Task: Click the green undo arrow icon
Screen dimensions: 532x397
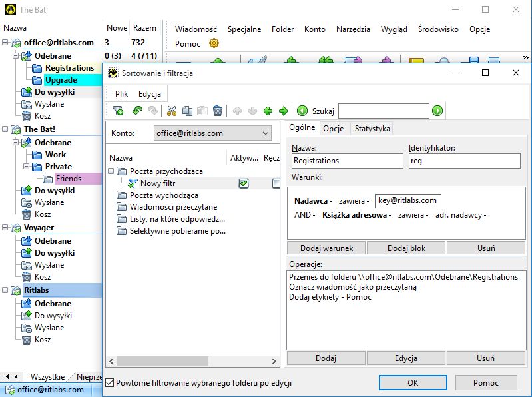Action: [137, 111]
